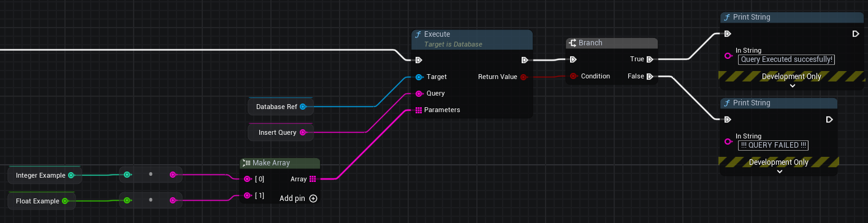Select the Integer Example variable node
Viewport: 868px width, 223px height.
click(x=44, y=175)
